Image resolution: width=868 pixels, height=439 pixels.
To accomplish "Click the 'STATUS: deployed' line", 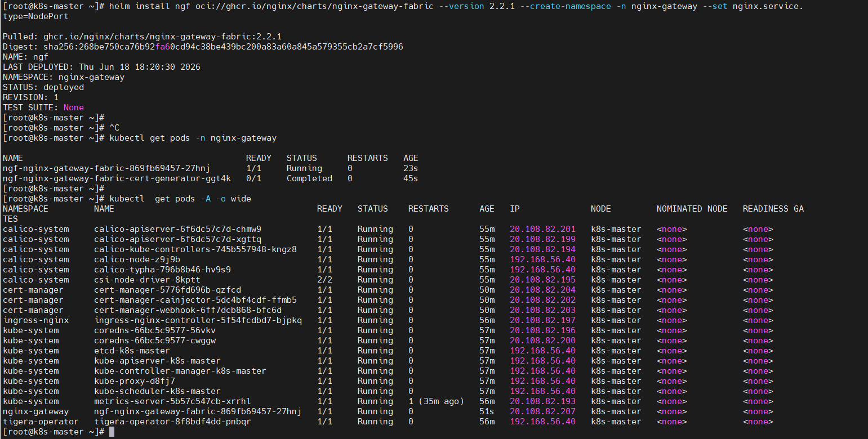I will point(43,87).
